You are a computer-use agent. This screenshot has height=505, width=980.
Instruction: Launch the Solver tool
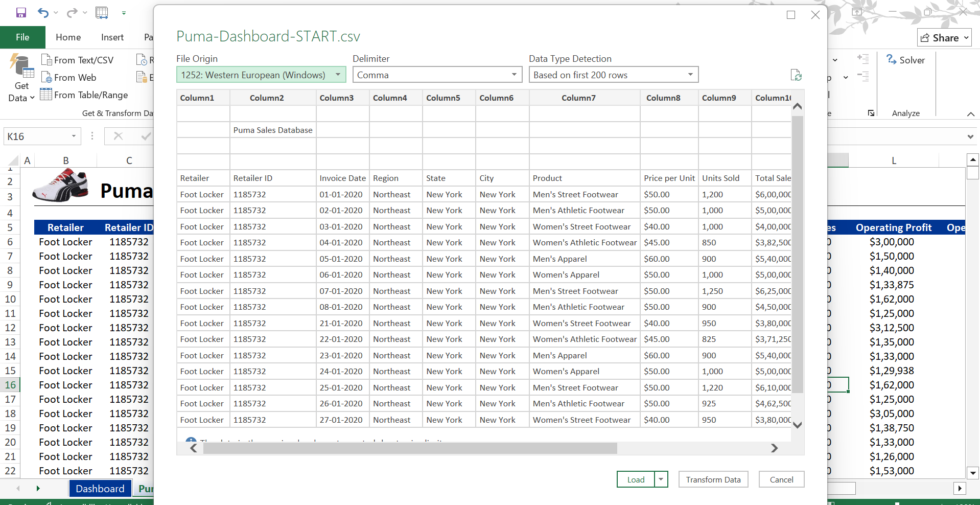coord(905,60)
